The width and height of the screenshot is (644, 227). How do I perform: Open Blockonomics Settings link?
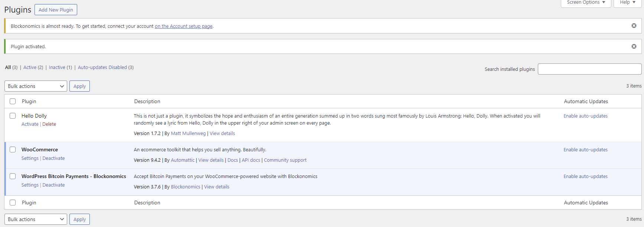[x=30, y=185]
